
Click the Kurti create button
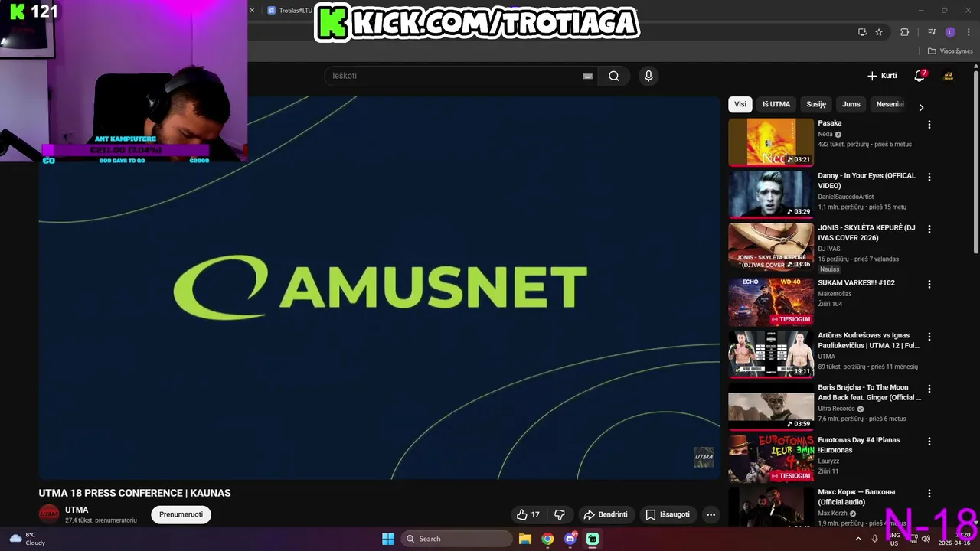(x=882, y=76)
